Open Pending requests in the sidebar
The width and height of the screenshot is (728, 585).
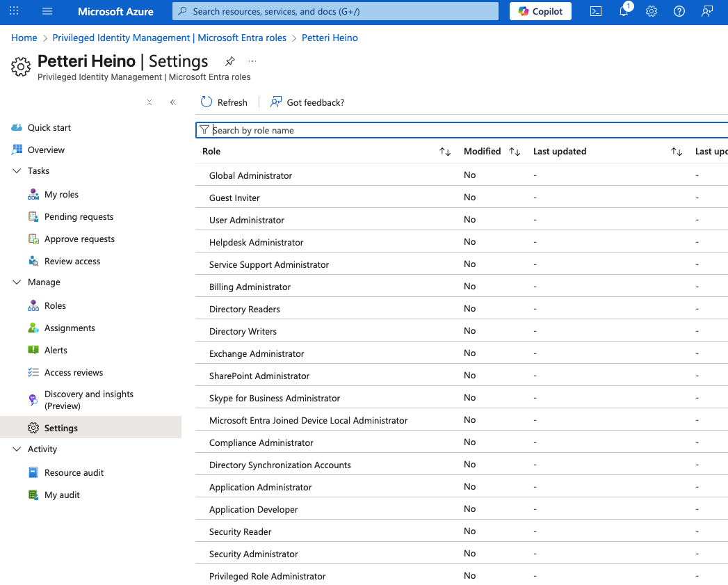[x=79, y=217]
